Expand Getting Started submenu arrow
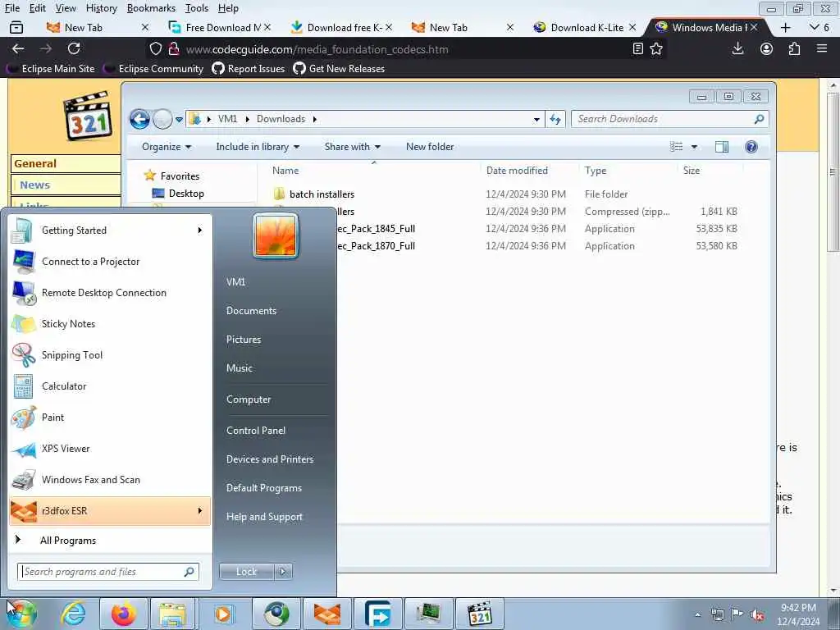This screenshot has height=630, width=840. (200, 231)
